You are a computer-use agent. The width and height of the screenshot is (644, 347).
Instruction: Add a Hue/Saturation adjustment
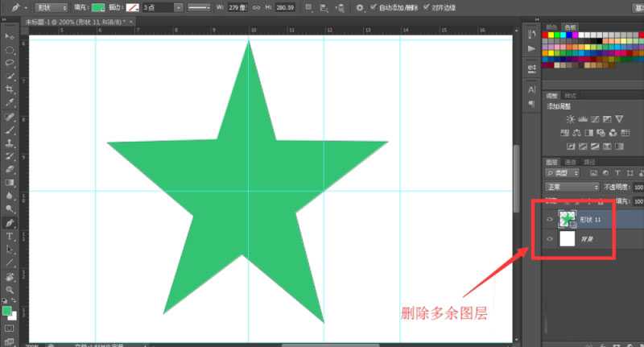click(x=565, y=133)
